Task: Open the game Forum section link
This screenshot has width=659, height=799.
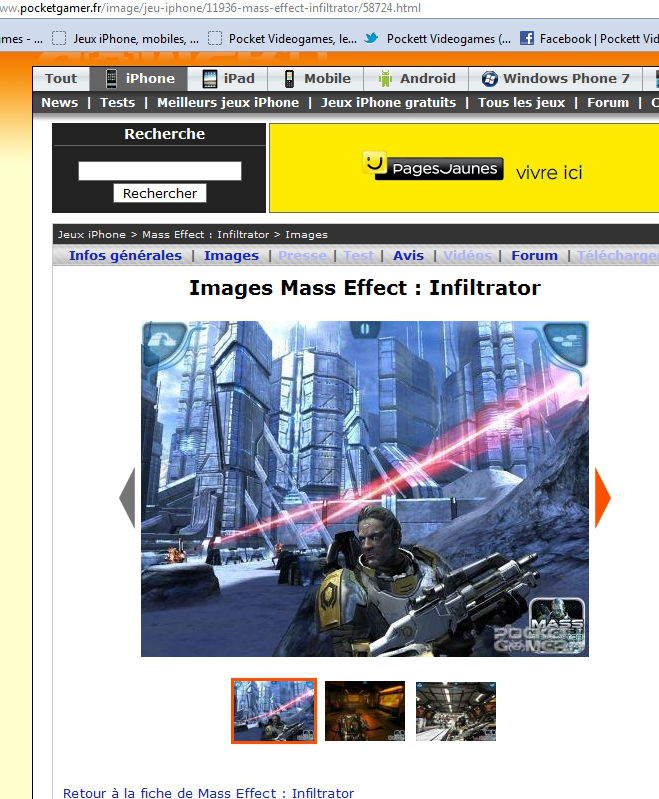Action: pos(535,255)
